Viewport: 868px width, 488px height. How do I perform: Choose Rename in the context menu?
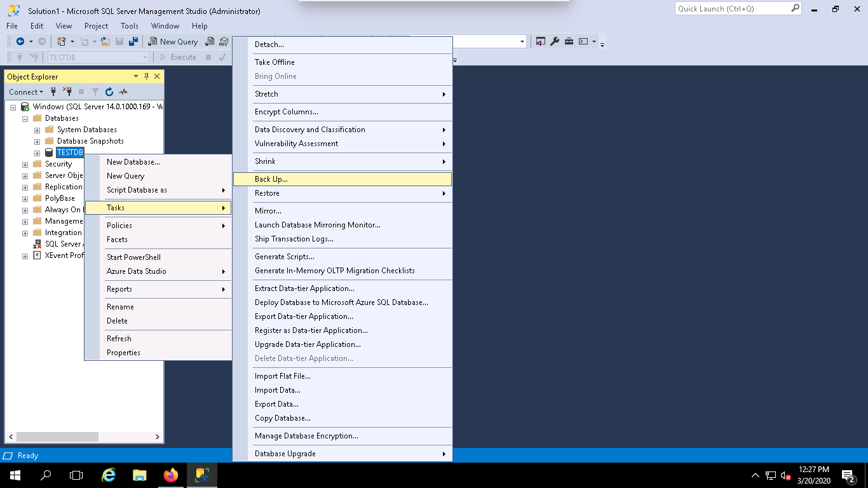pos(158,307)
